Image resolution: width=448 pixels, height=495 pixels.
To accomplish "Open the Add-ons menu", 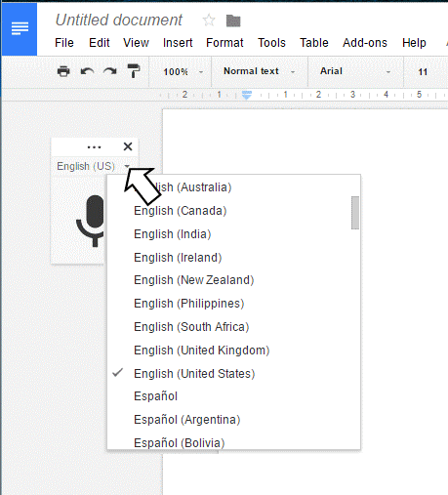I will click(x=365, y=43).
